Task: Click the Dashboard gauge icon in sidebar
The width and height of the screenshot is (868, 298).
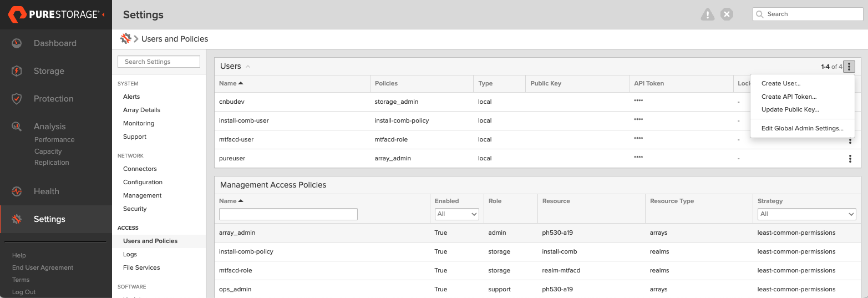Action: point(17,43)
